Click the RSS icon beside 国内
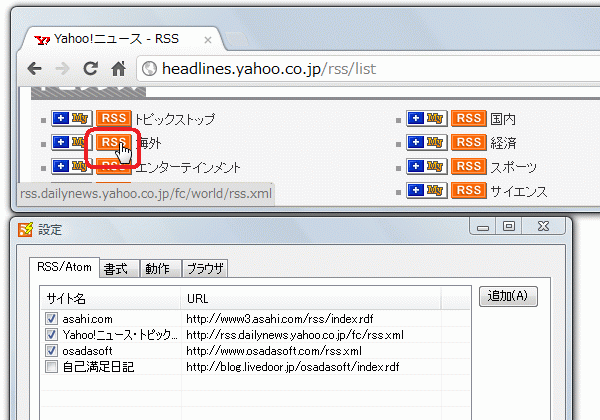 click(x=468, y=119)
